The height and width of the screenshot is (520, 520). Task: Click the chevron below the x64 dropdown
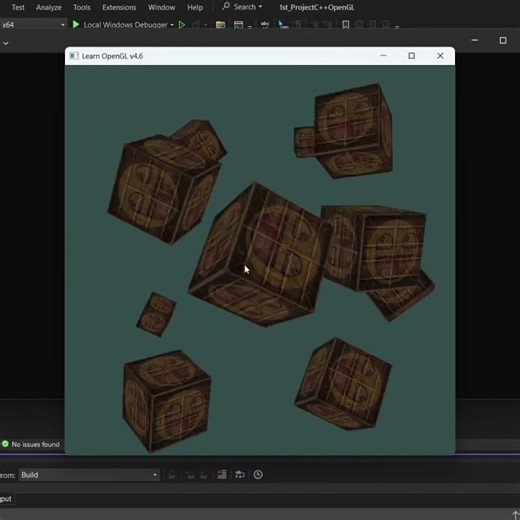pos(6,43)
